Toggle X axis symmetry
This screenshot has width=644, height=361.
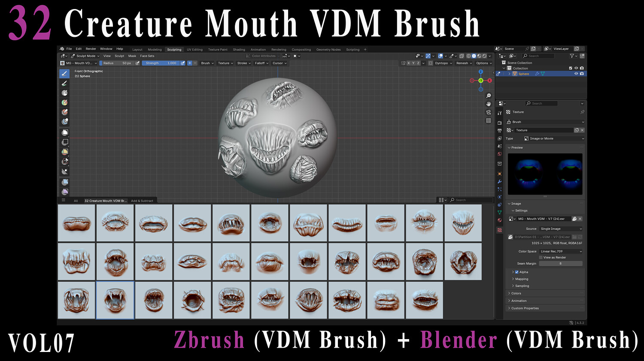409,63
